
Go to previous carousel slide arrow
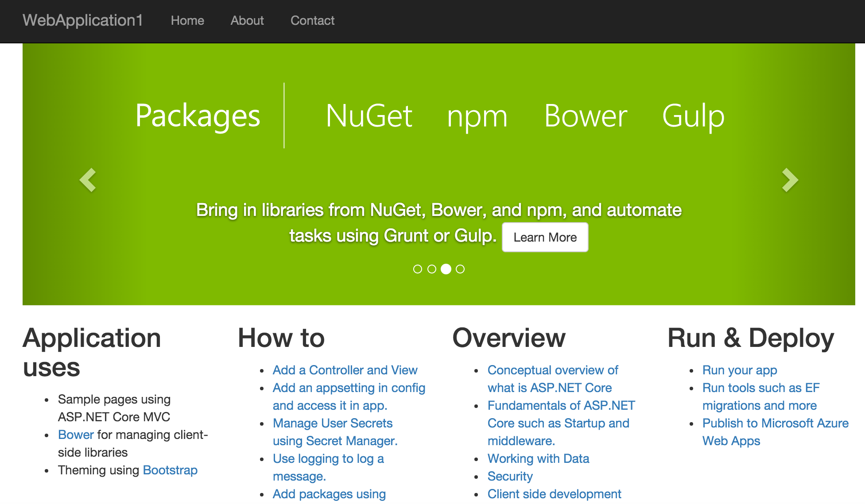[88, 180]
